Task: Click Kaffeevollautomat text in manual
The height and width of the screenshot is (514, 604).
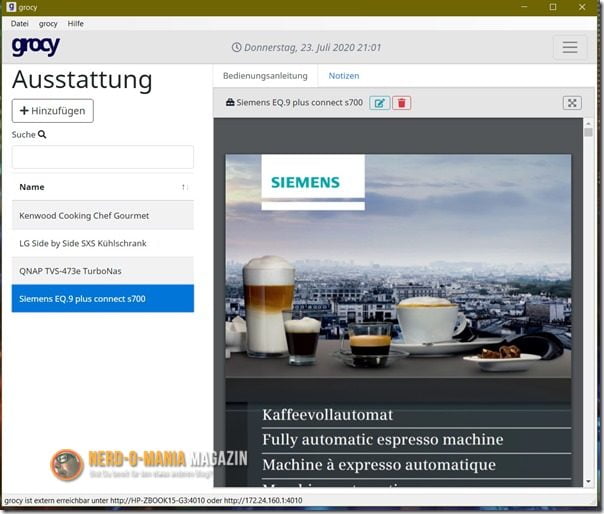Action: pos(327,415)
